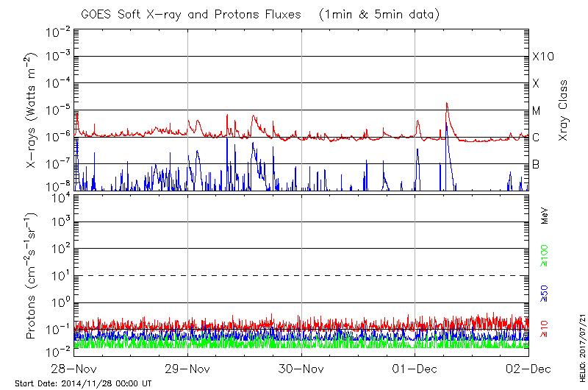588x390 pixels.
Task: Select the 29-Nov date label
Action: pos(188,368)
